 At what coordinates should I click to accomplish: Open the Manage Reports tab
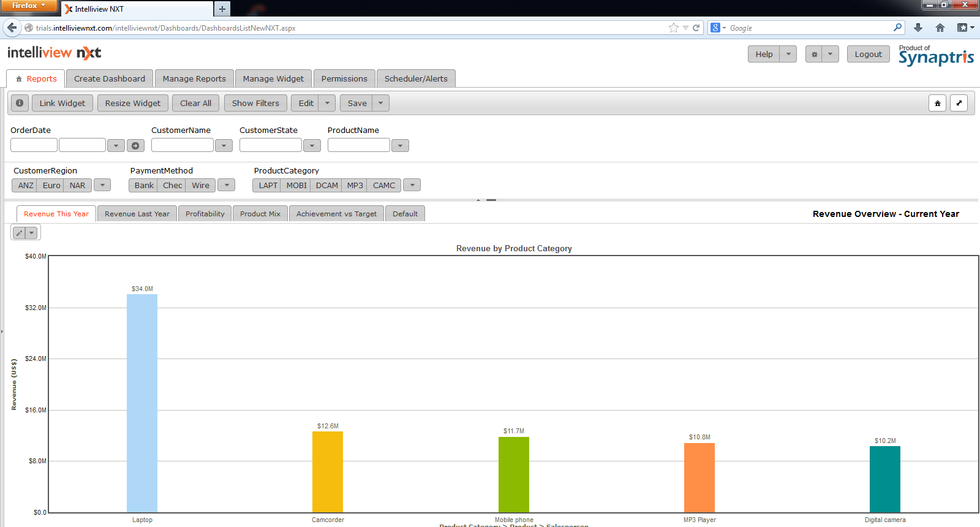194,78
